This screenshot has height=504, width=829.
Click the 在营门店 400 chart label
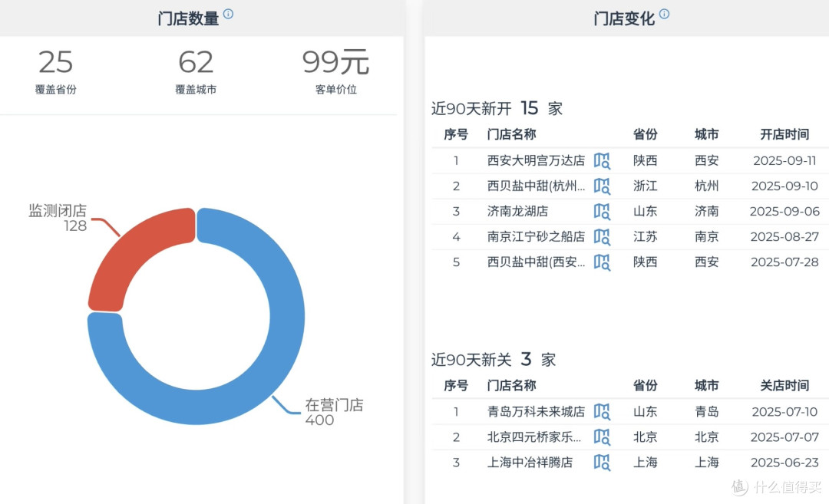[334, 412]
